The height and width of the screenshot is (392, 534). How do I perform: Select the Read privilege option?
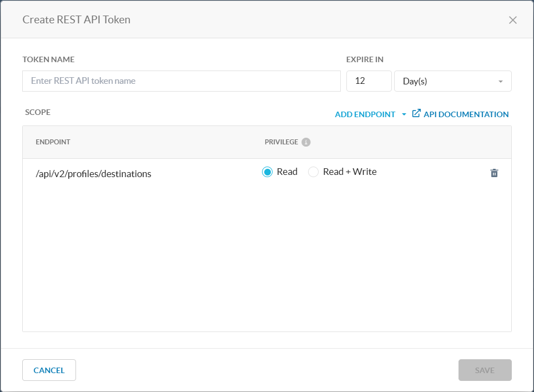[x=267, y=172]
